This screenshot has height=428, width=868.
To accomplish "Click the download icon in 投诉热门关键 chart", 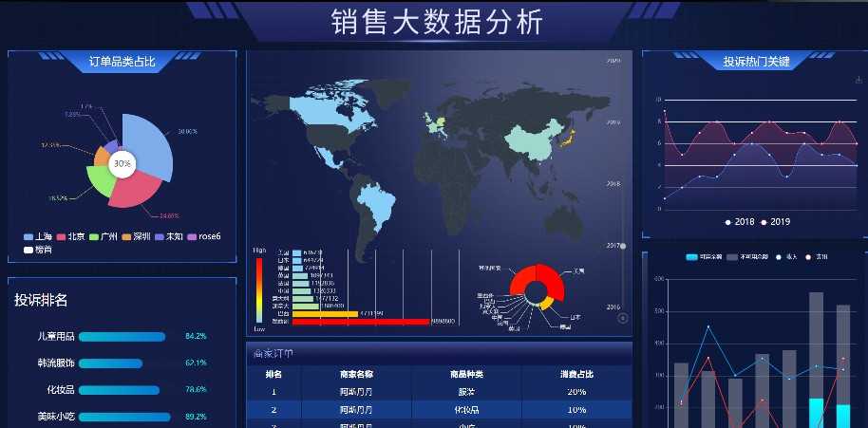I will [x=859, y=80].
